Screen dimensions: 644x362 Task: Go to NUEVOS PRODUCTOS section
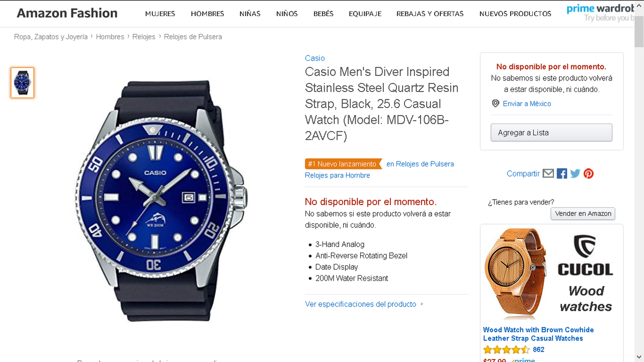point(515,14)
